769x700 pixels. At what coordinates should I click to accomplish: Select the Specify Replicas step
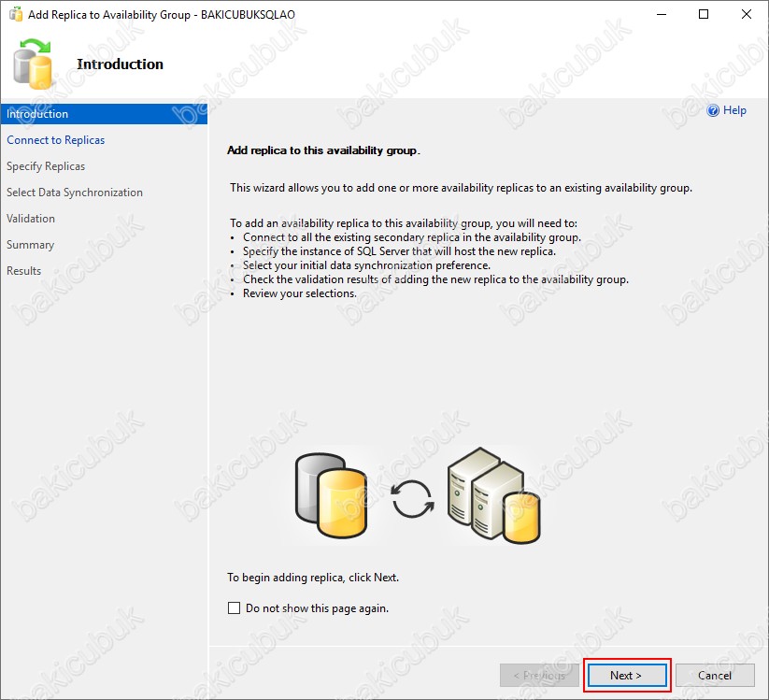pyautogui.click(x=46, y=166)
